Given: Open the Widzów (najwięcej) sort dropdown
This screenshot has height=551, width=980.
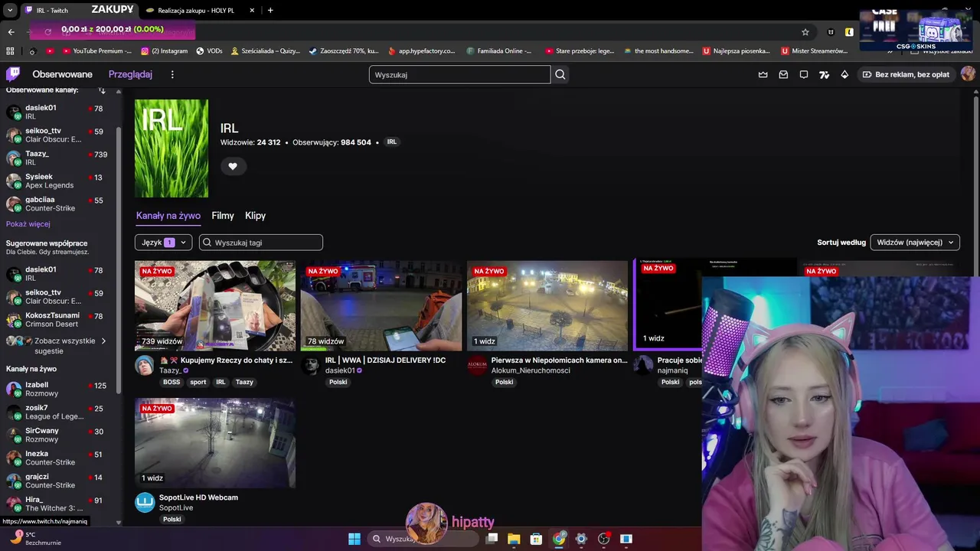Looking at the screenshot, I should (x=915, y=243).
